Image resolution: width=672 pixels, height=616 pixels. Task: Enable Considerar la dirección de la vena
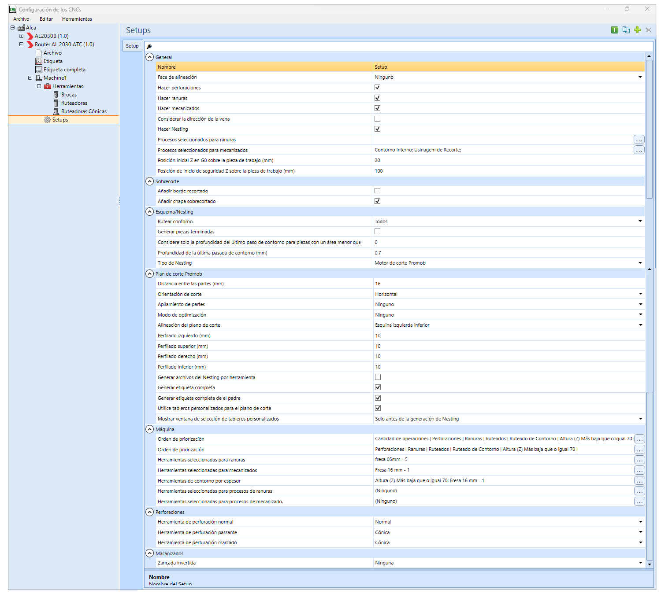tap(377, 119)
